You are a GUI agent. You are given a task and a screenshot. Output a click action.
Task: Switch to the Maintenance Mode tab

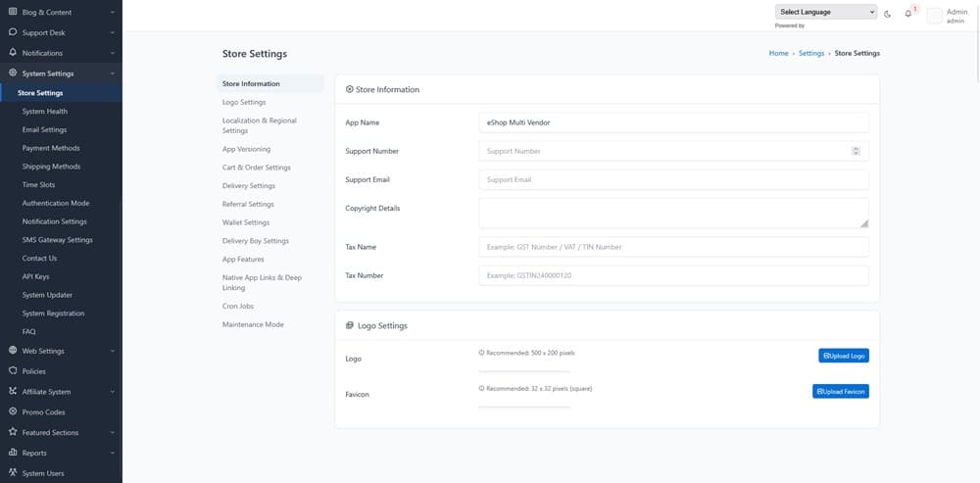click(x=253, y=324)
